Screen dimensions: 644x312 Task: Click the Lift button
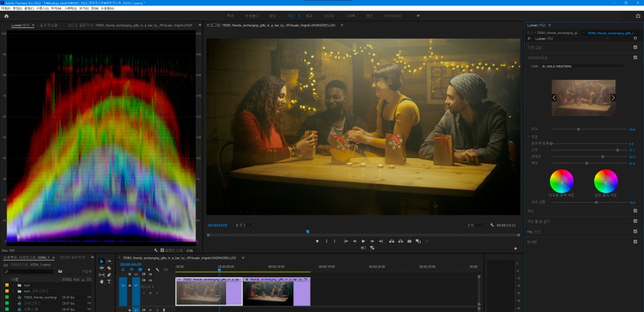coord(391,241)
